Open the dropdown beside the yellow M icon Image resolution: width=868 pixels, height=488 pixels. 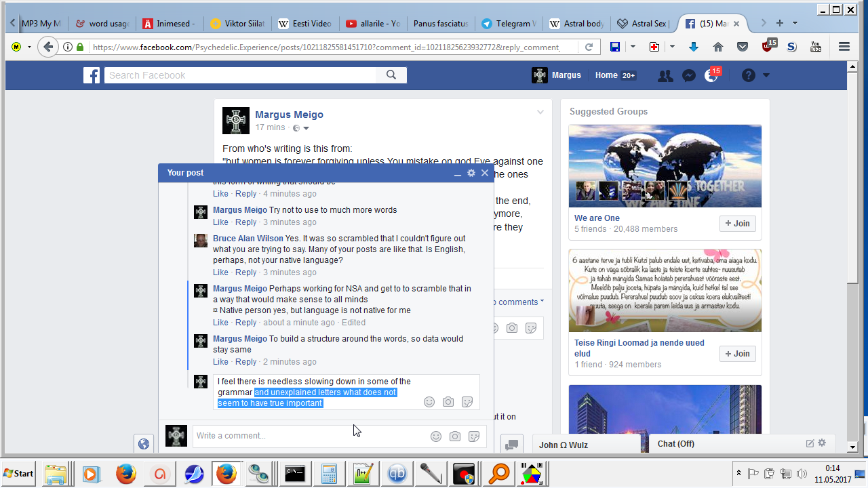tap(29, 47)
